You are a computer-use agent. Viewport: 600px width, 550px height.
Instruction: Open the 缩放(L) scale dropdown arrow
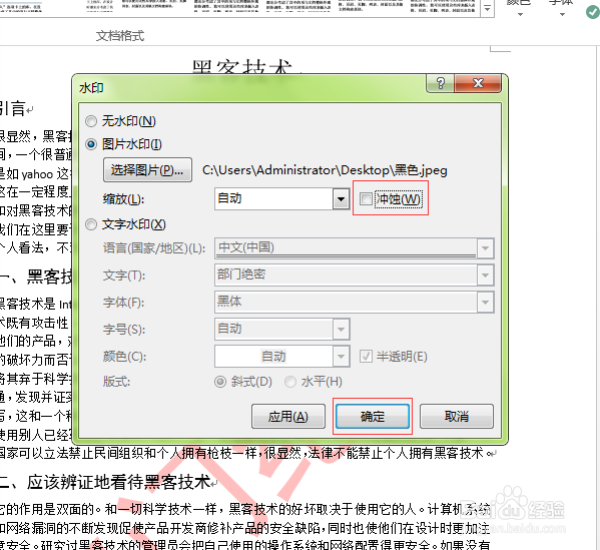341,199
